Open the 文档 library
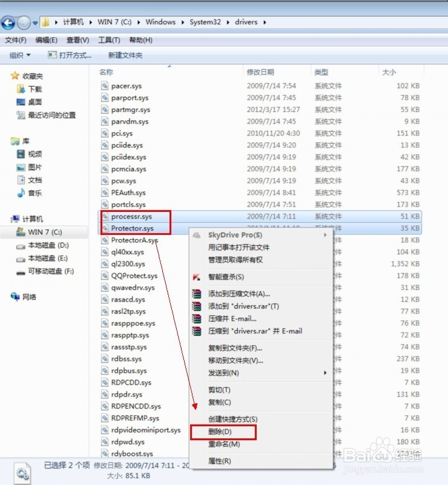The image size is (448, 485). [x=29, y=180]
